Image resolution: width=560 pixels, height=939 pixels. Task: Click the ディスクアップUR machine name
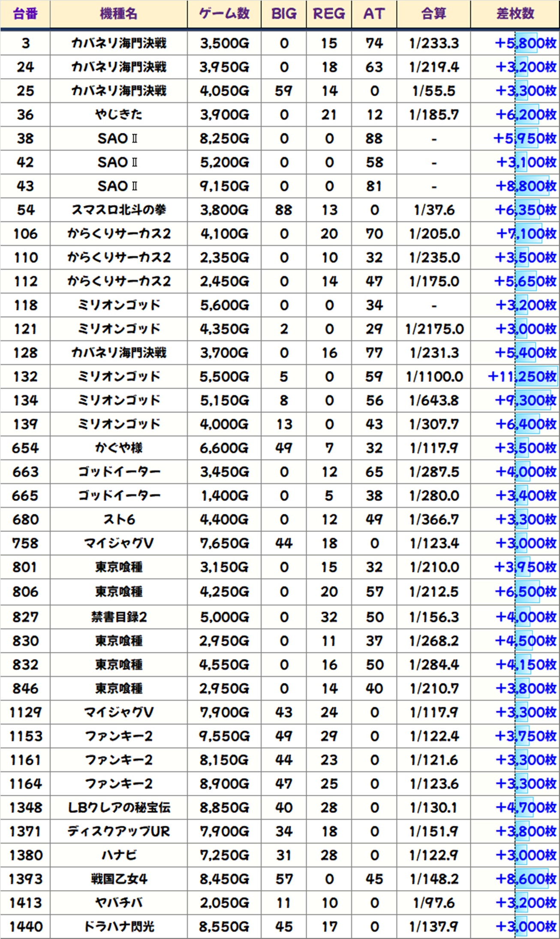[x=118, y=831]
